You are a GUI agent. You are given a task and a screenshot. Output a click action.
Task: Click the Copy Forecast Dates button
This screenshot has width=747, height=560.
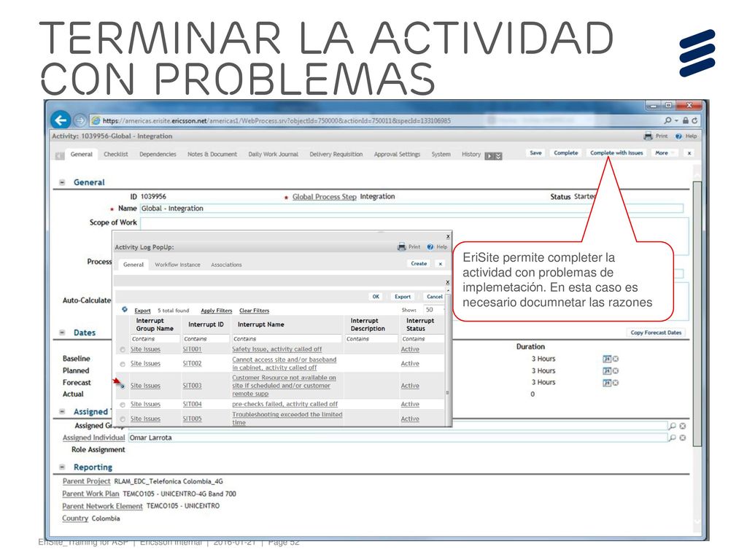click(656, 332)
